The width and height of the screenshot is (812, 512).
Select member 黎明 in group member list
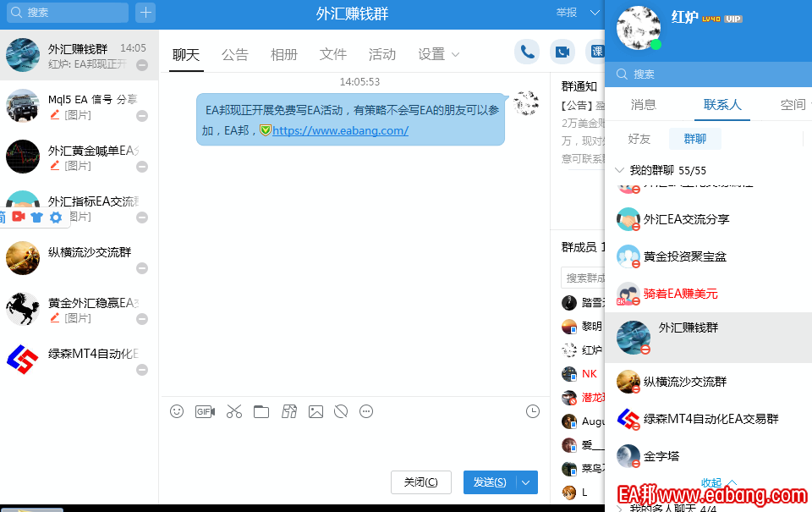tap(583, 326)
